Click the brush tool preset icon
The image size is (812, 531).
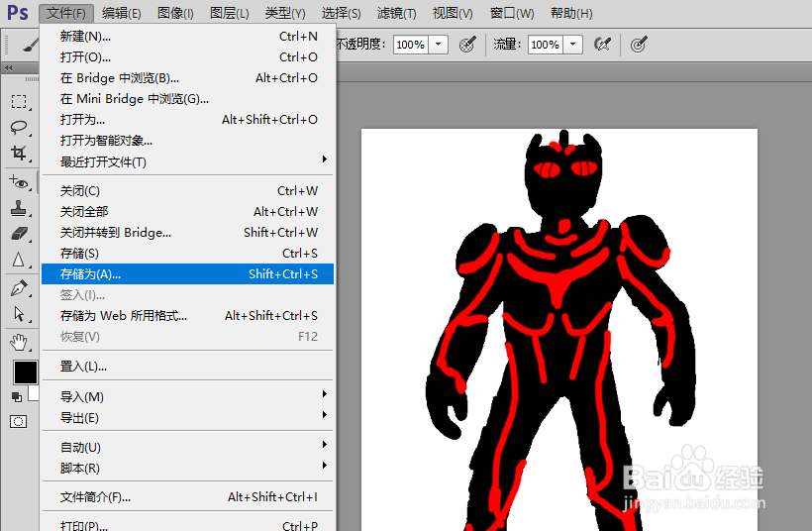click(x=30, y=45)
